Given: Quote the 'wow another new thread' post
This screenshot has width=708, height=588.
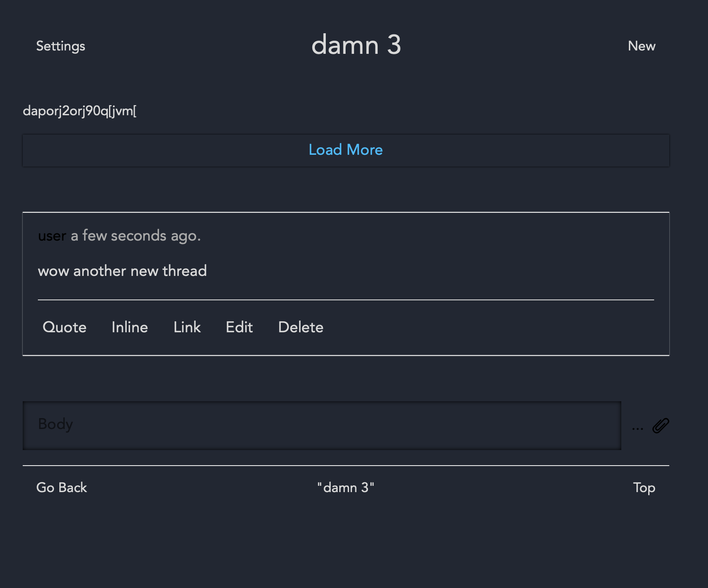Looking at the screenshot, I should pyautogui.click(x=64, y=327).
